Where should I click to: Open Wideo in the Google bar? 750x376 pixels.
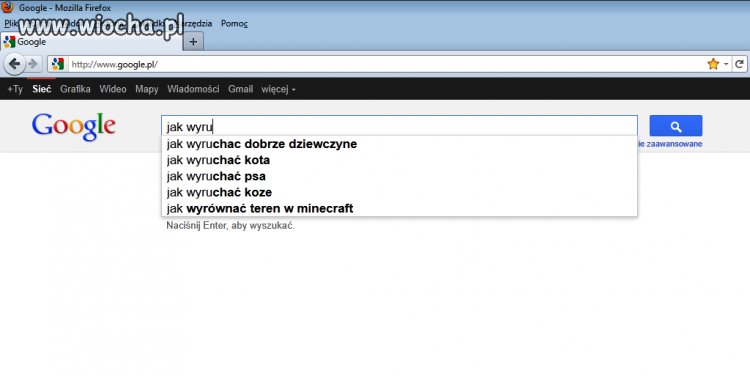tap(113, 89)
